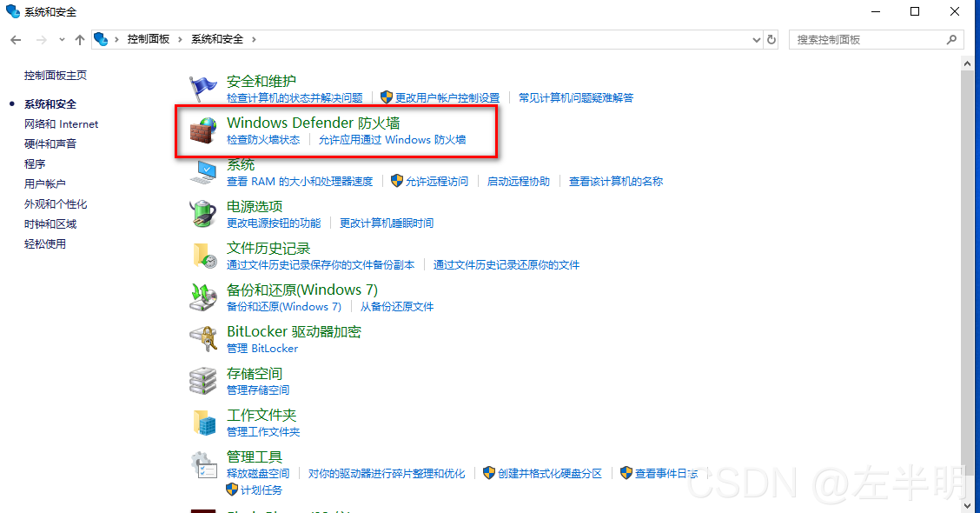Click 计划任务 link

pos(261,490)
